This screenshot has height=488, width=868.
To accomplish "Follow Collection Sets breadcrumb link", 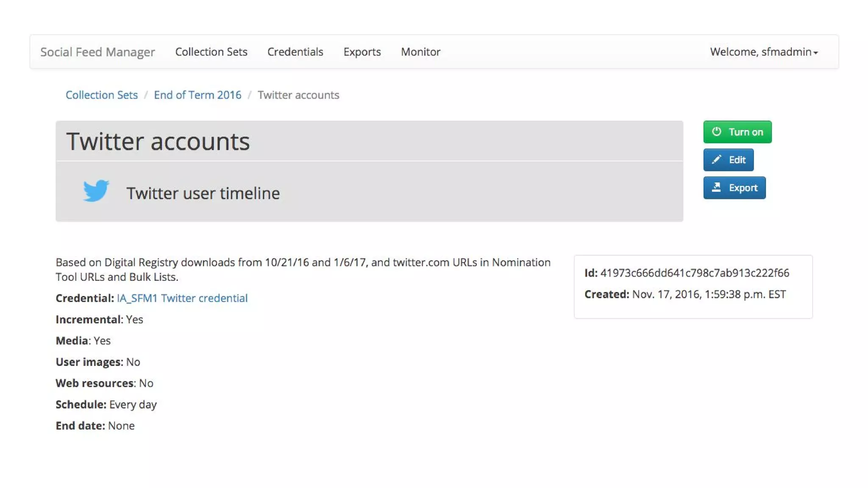I will point(101,95).
